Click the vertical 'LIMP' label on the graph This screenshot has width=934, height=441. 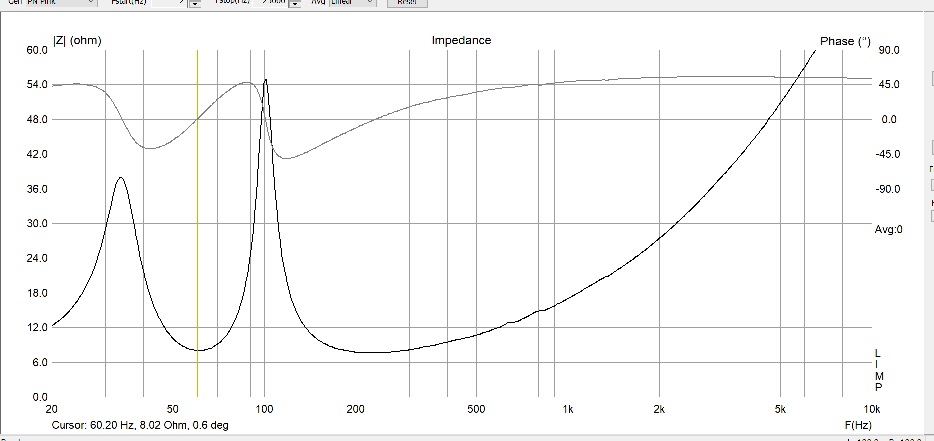879,370
